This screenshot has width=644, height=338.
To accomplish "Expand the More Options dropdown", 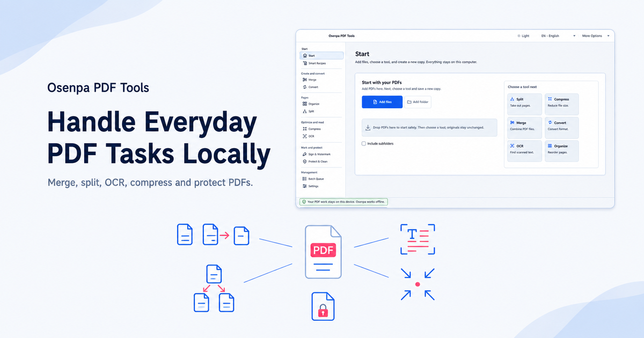I will (x=596, y=36).
